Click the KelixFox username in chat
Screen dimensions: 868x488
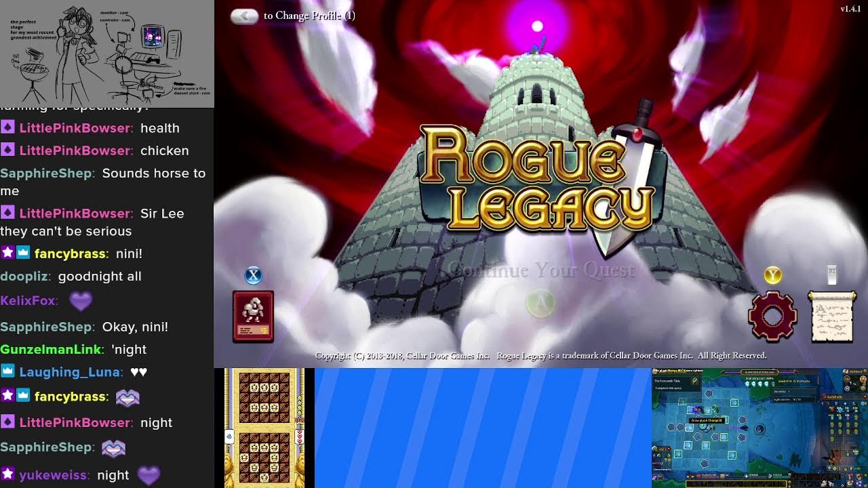(x=29, y=300)
